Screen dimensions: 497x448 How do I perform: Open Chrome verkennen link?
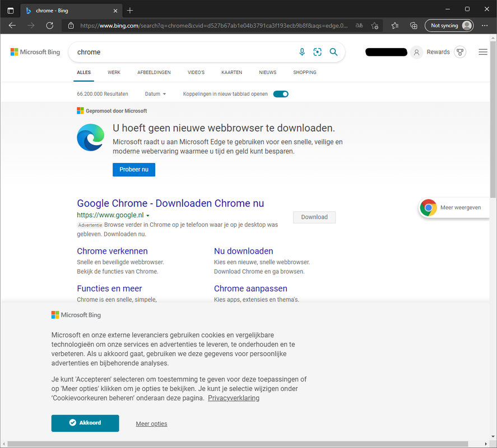pyautogui.click(x=112, y=251)
